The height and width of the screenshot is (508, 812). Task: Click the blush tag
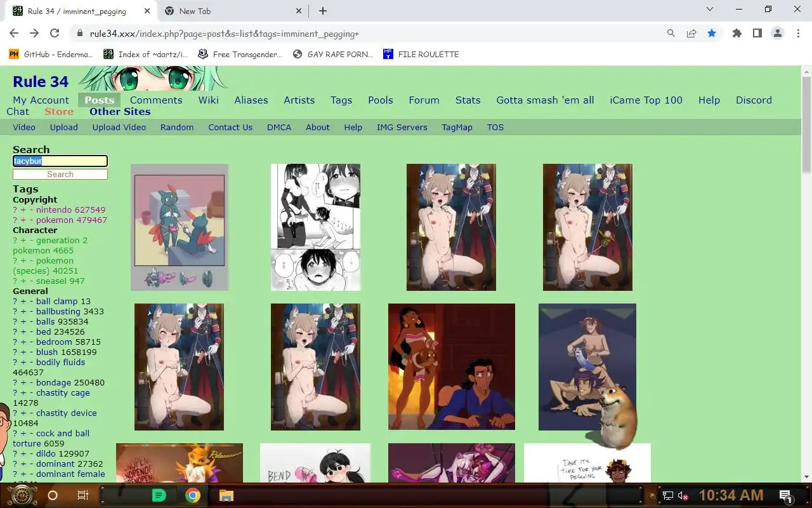click(x=47, y=352)
